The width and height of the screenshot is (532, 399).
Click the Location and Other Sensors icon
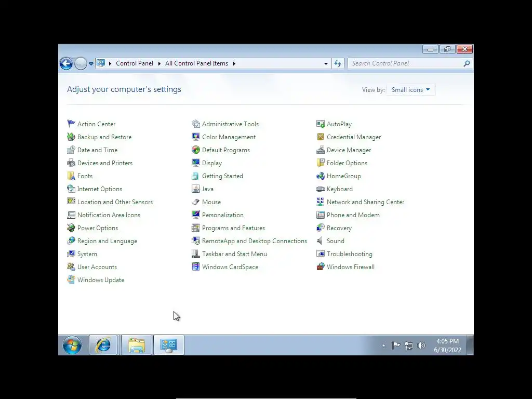(71, 202)
